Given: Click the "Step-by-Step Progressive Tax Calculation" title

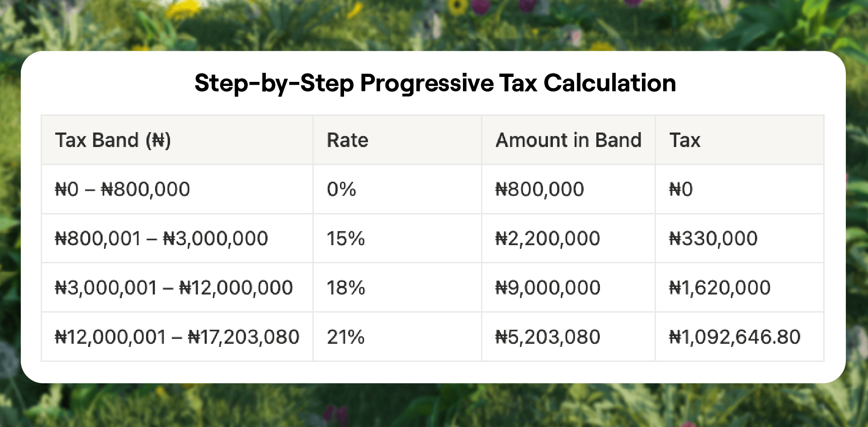Looking at the screenshot, I should (x=435, y=83).
